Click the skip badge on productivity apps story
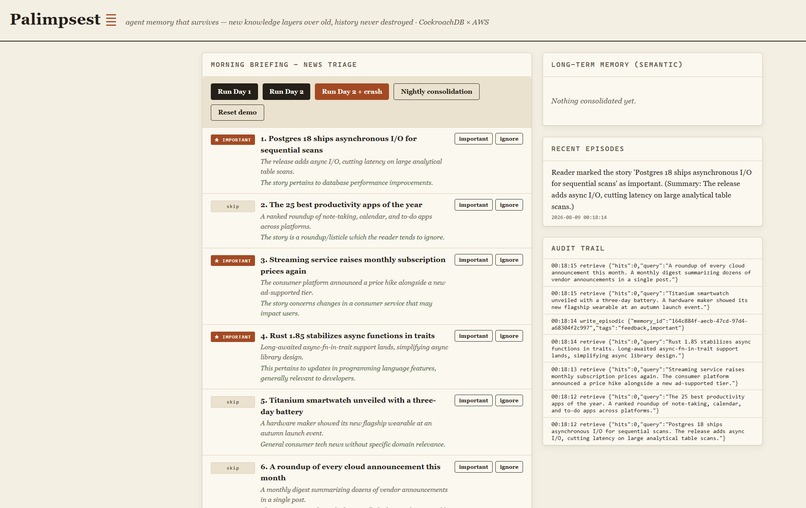This screenshot has height=508, width=806. [233, 206]
